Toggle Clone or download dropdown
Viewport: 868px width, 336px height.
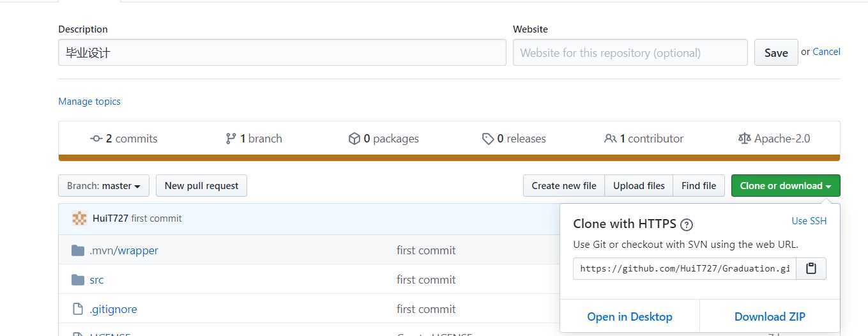(786, 186)
